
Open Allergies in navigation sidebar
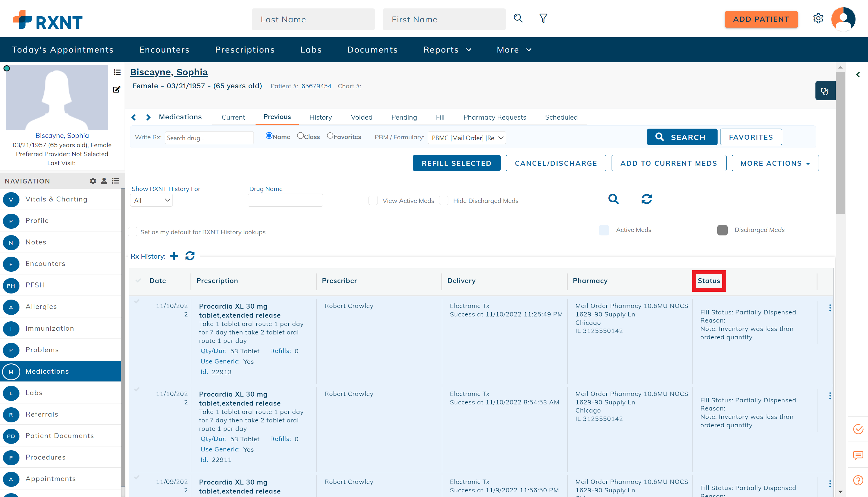coord(61,307)
